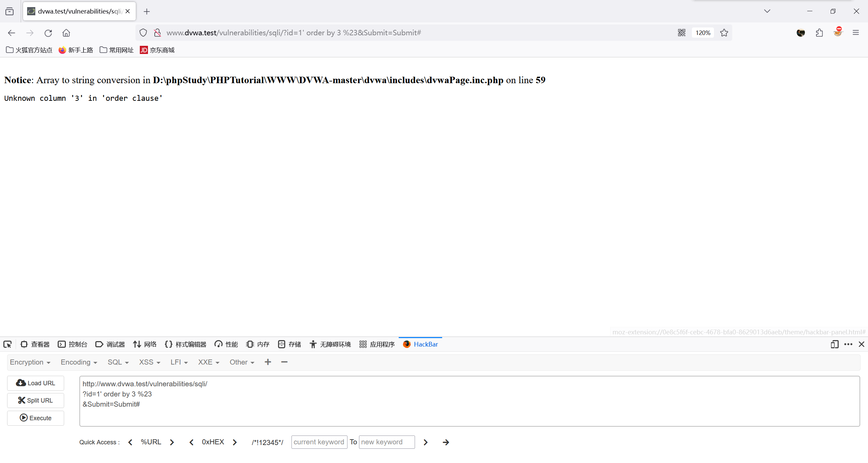Go to the browser home page
This screenshot has width=868, height=463.
[66, 33]
